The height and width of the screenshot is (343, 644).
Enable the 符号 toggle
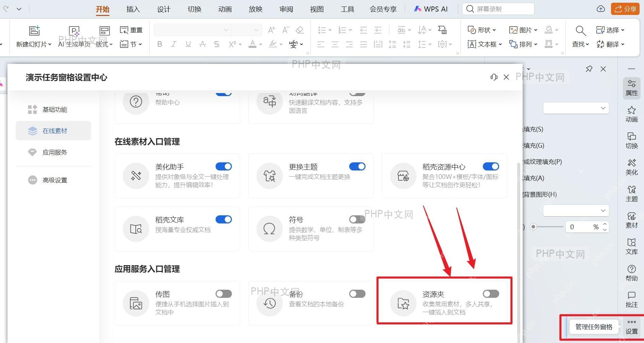click(x=357, y=219)
